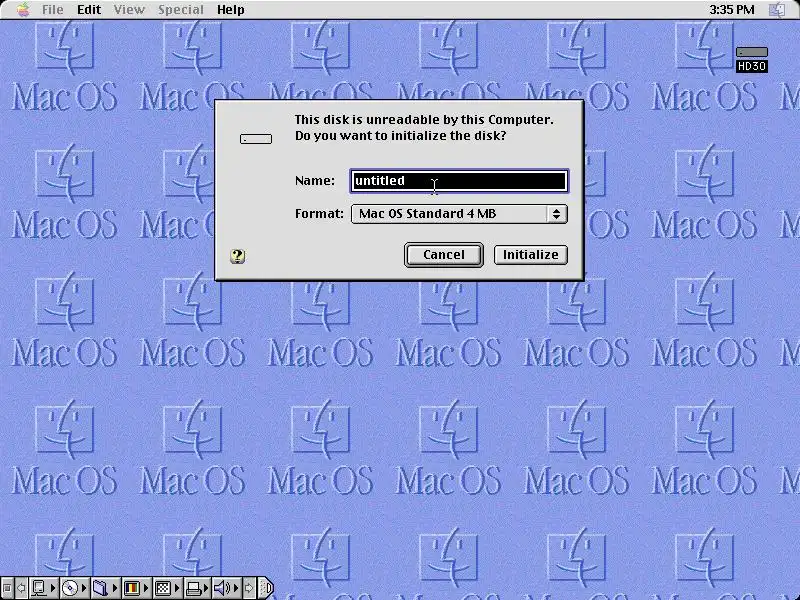
Task: Click the Control Strip right scroll arrow
Action: pyautogui.click(x=249, y=588)
